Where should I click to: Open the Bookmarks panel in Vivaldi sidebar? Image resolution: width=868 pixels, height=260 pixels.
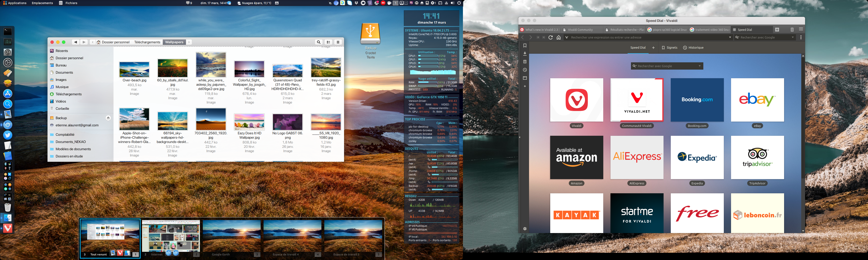(525, 45)
